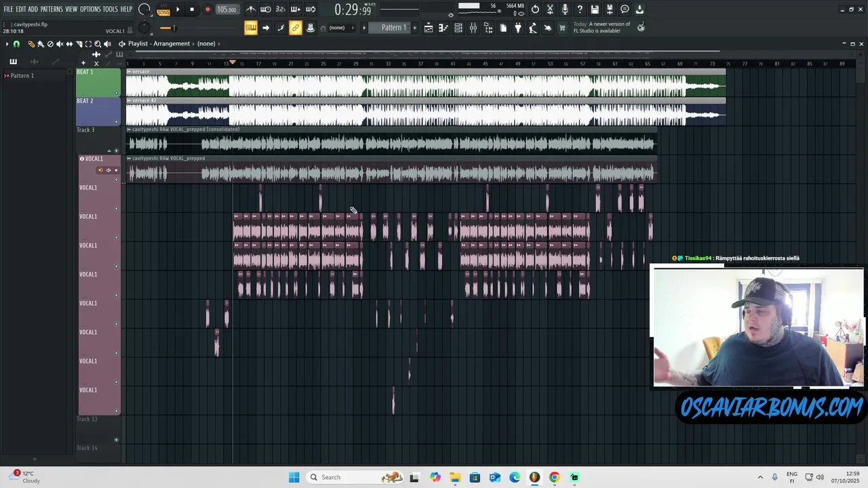Open the Playlist window icon

(429, 28)
